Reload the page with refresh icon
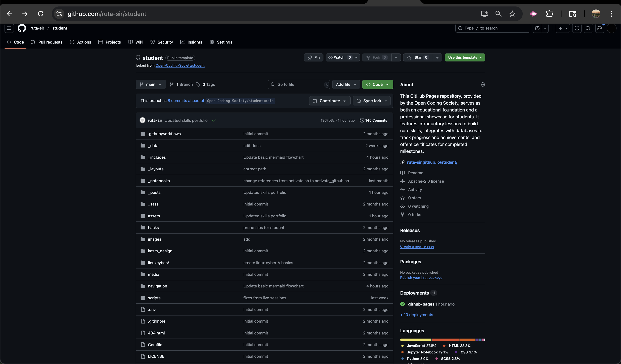The width and height of the screenshot is (621, 364). (41, 14)
